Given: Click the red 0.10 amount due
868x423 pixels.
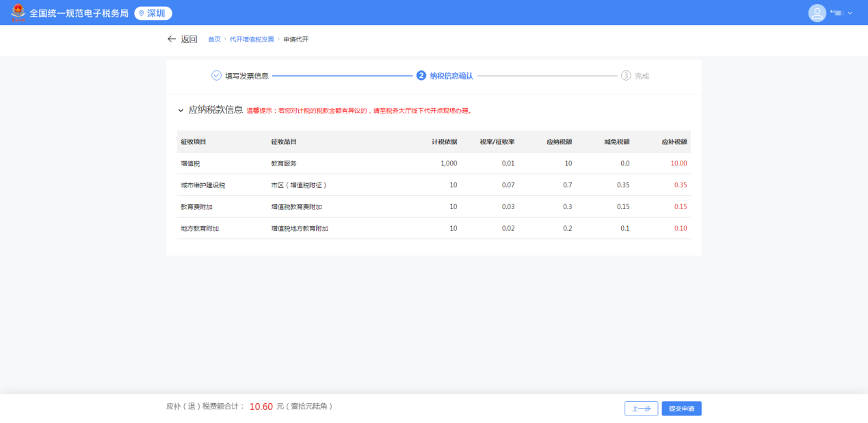Looking at the screenshot, I should pos(681,228).
